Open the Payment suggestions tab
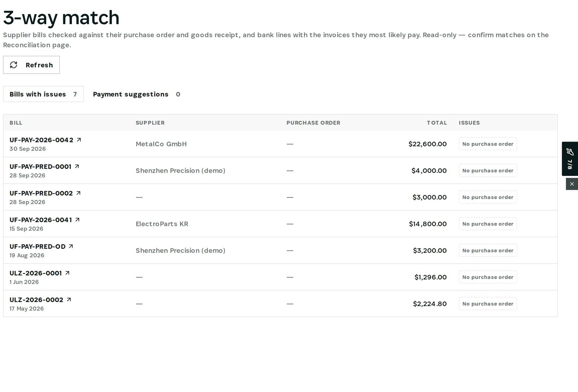The image size is (578, 392). [137, 94]
